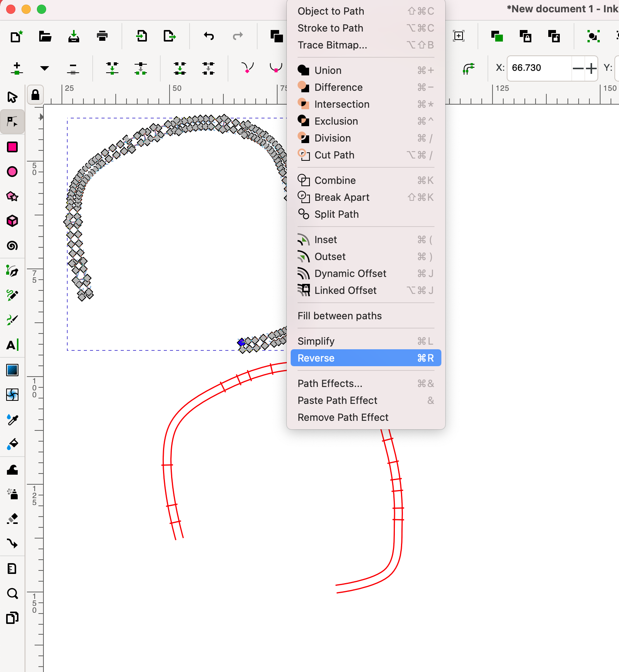Screen dimensions: 619x672
Task: Print the document
Action: click(102, 36)
